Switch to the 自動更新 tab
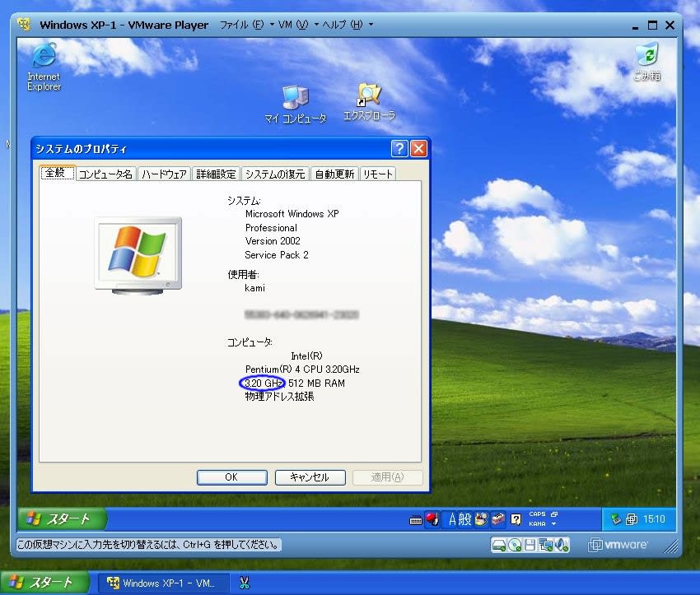This screenshot has width=700, height=595. 334,174
